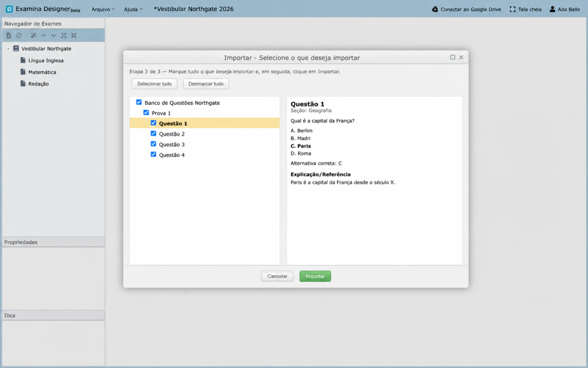Viewport: 588px width, 368px height.
Task: Click the magic wand icon in navigator toolbar
Action: (x=33, y=36)
